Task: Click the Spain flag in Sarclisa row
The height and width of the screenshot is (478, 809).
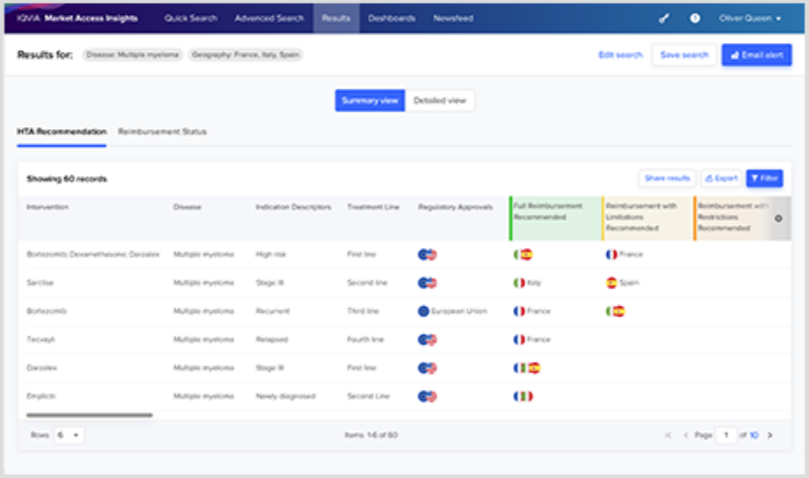Action: coord(611,283)
